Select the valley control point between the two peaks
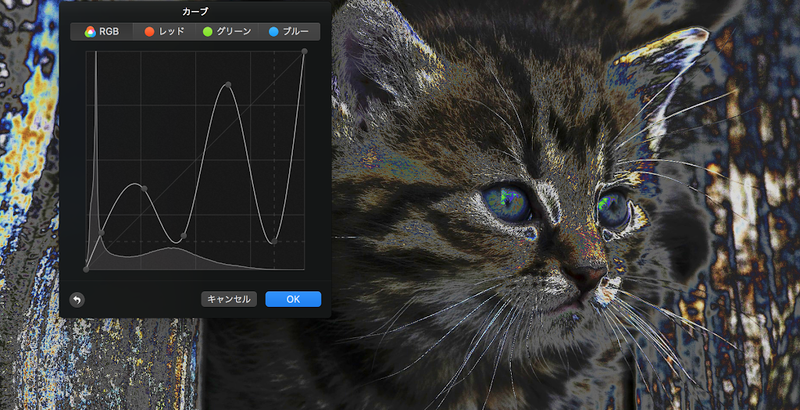The width and height of the screenshot is (800, 410). click(183, 237)
